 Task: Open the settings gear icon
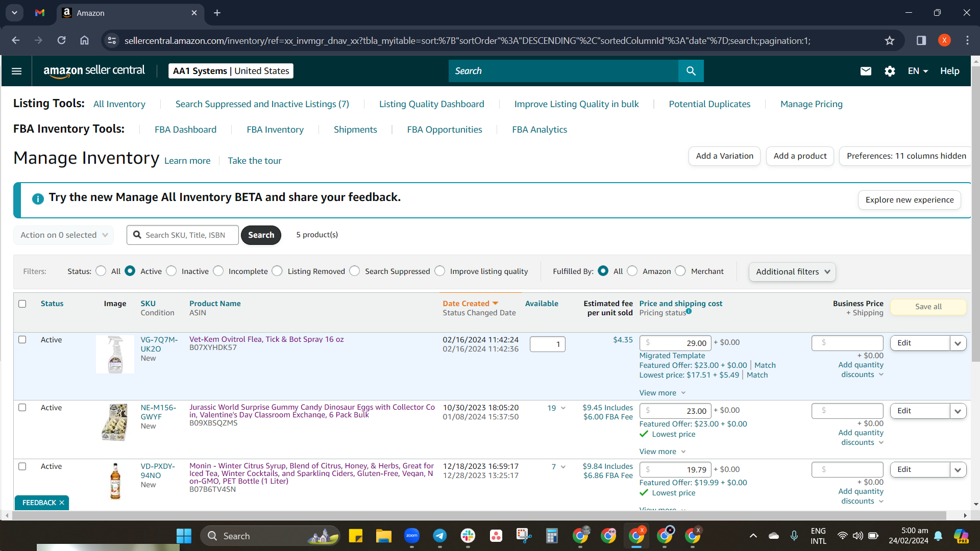pos(890,71)
